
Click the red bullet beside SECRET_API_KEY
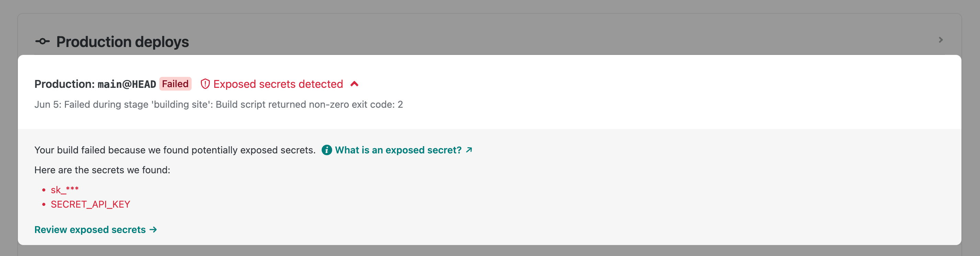45,204
